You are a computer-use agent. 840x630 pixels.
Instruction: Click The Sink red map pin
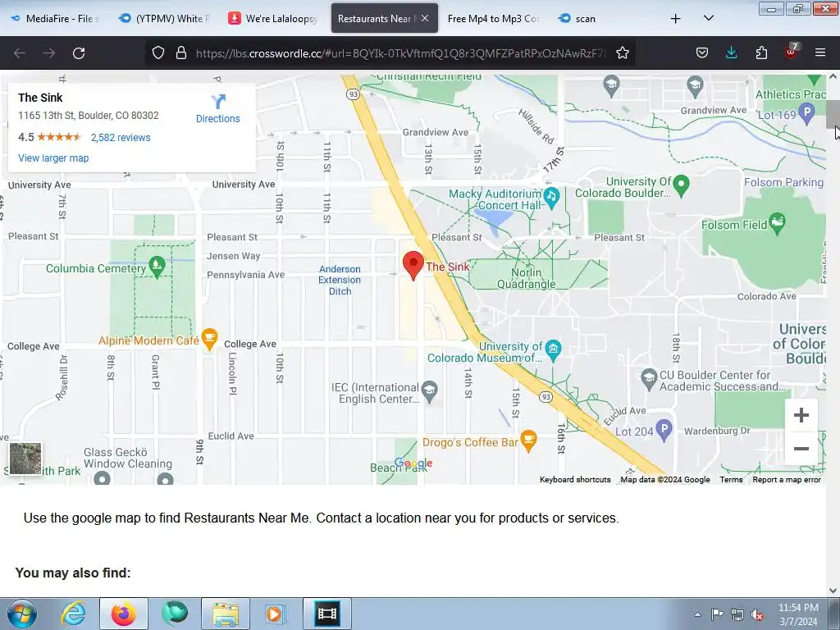tap(413, 265)
